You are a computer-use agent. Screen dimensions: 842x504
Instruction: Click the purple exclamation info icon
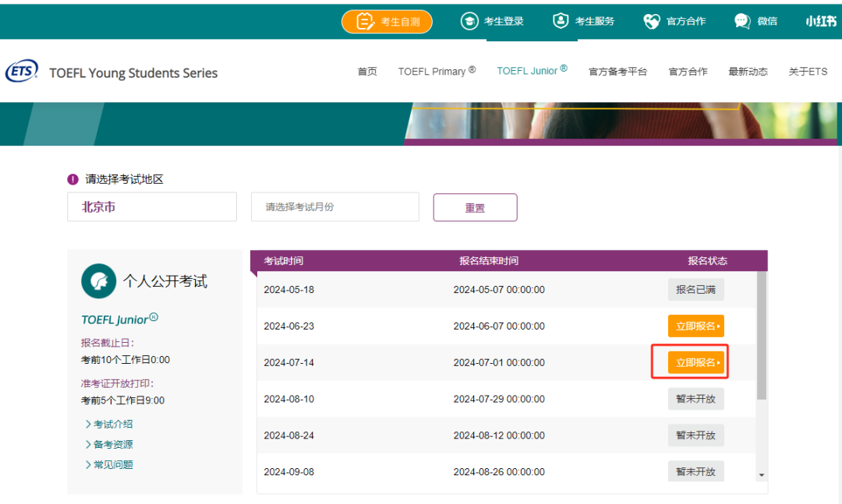tap(73, 179)
